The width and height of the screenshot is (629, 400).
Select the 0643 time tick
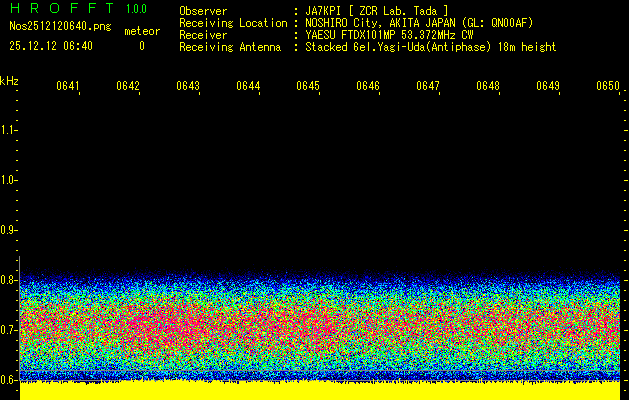[188, 87]
